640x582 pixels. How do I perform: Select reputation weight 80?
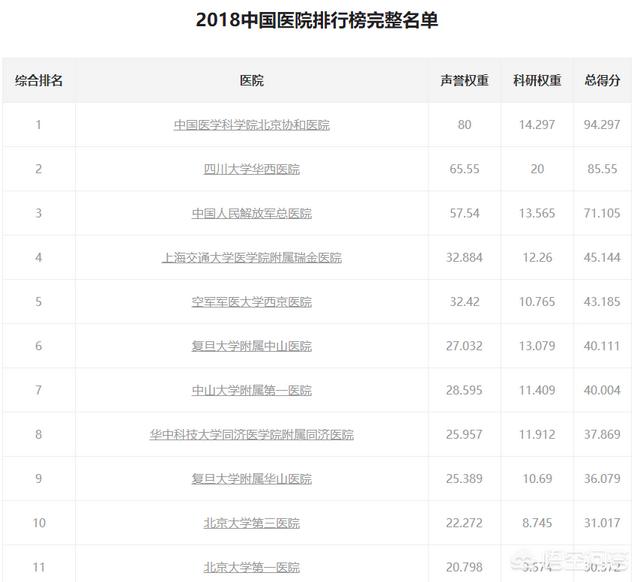pos(464,124)
